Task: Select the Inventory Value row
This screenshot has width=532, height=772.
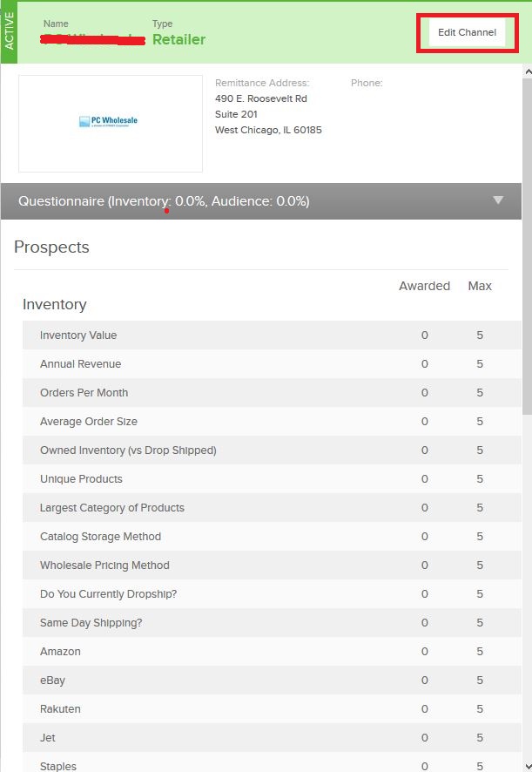Action: 272,335
